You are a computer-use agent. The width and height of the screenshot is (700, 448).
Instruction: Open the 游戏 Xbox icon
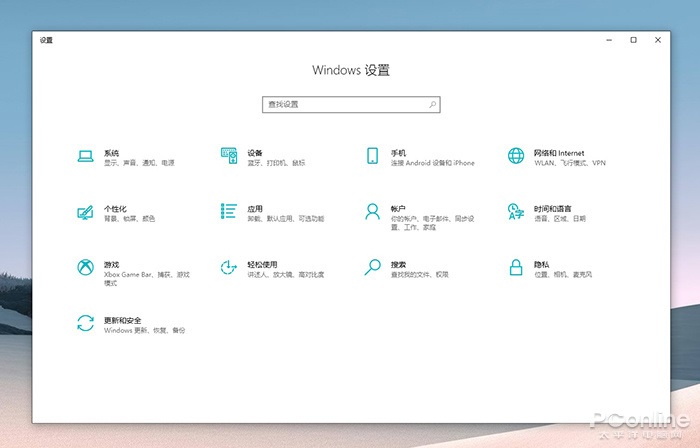(85, 267)
